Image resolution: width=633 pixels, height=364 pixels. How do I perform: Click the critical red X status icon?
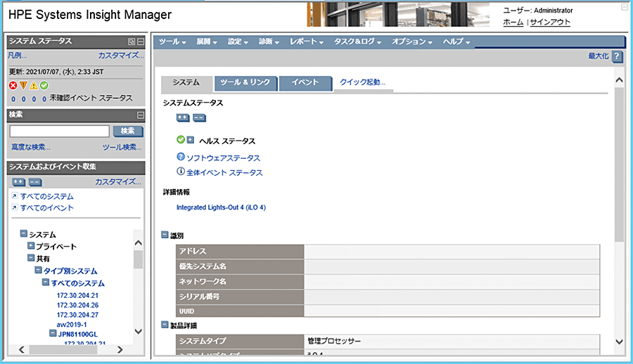click(x=13, y=86)
